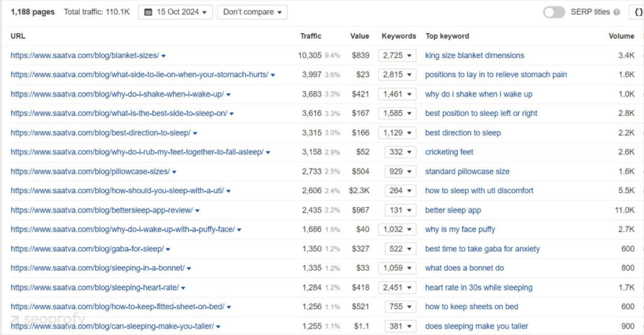Open the 381 keywords dropdown
This screenshot has height=335, width=644.
pos(401,326)
